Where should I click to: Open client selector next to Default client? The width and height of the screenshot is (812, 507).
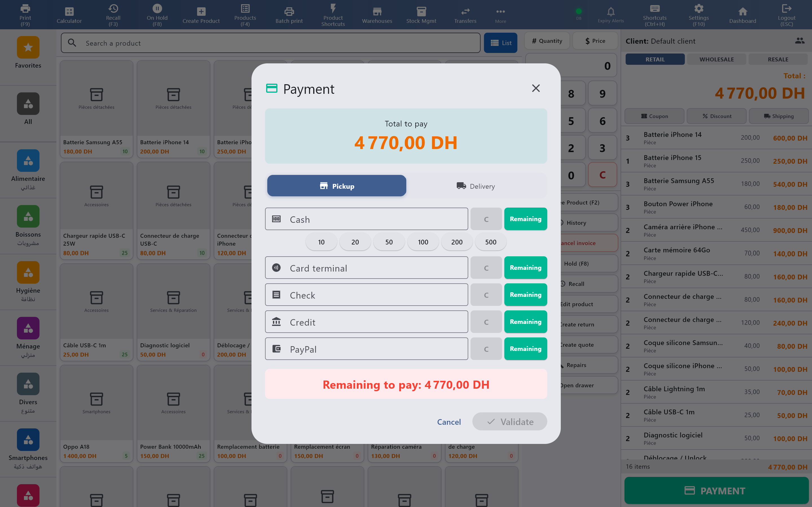(800, 41)
